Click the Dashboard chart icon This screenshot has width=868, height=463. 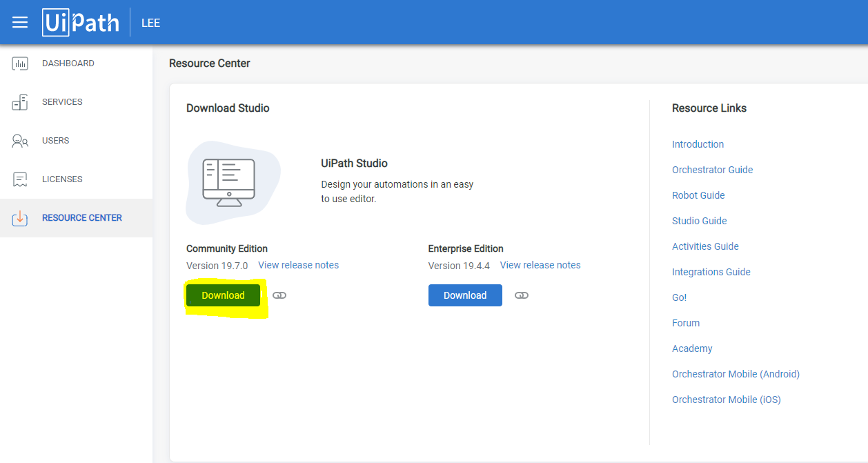[20, 63]
